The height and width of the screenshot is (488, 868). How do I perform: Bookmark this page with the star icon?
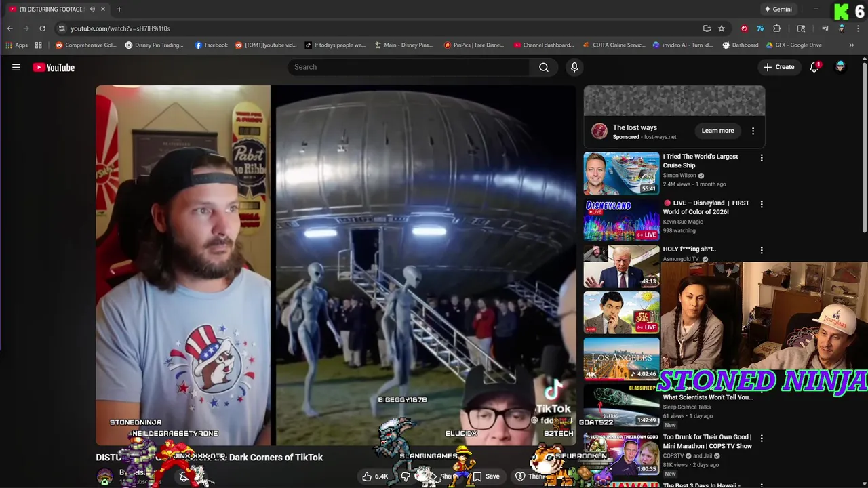click(x=722, y=28)
